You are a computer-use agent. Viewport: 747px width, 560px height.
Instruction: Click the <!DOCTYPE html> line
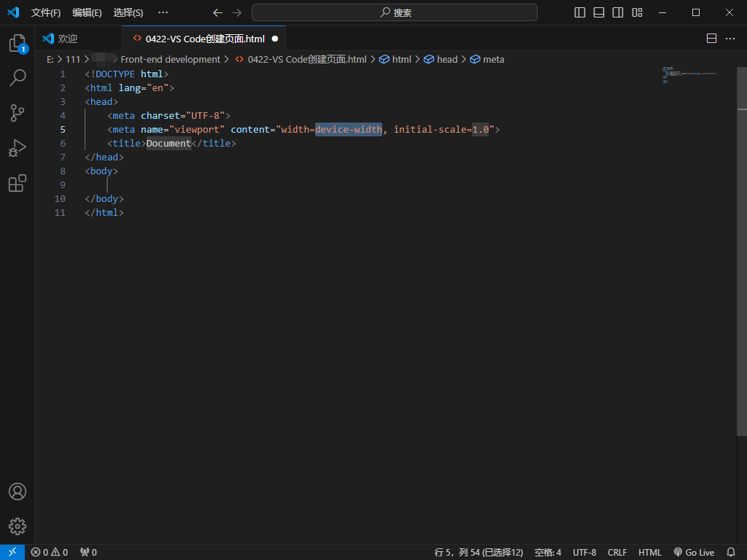click(x=127, y=74)
